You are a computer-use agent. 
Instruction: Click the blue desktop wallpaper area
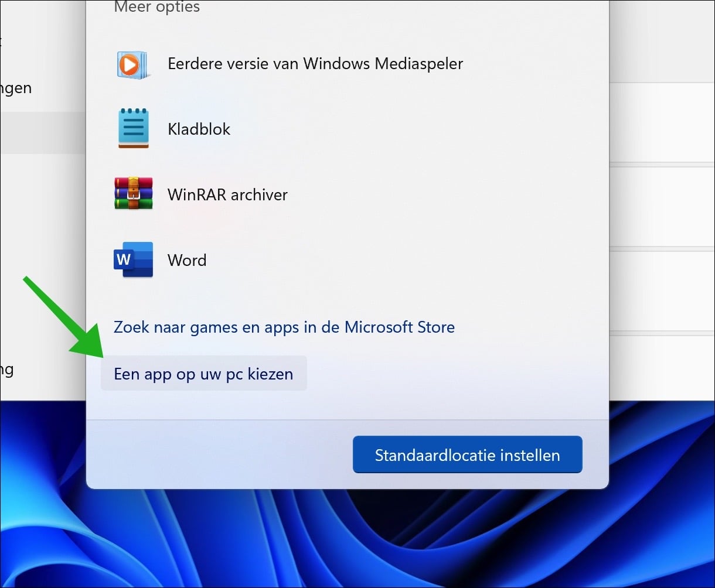point(352,545)
